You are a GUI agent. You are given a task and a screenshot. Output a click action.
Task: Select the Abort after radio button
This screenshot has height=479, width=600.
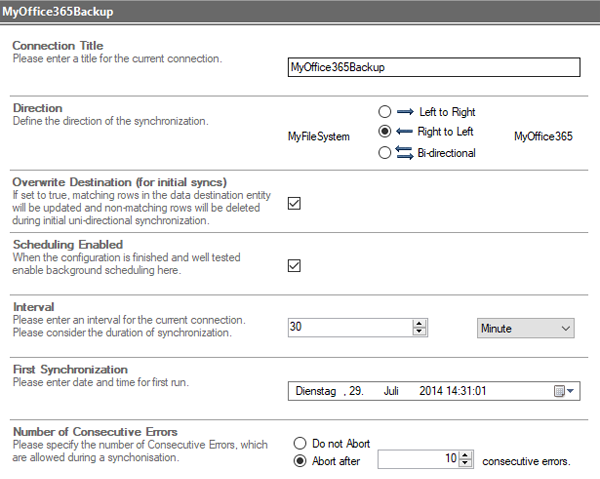[x=299, y=460]
